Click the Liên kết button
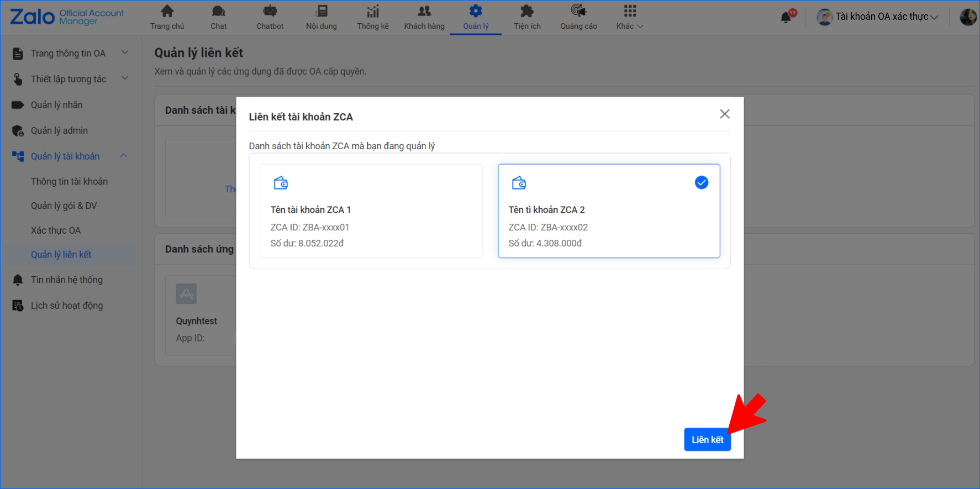This screenshot has width=980, height=489. 707,440
